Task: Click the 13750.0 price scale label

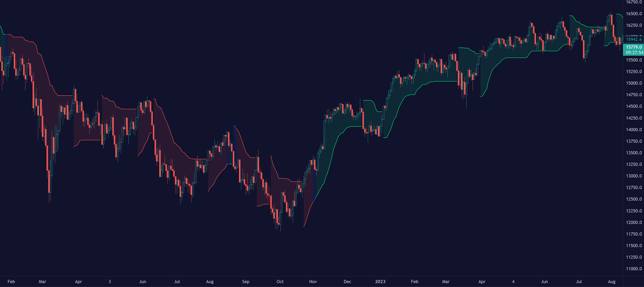Action: (x=634, y=141)
